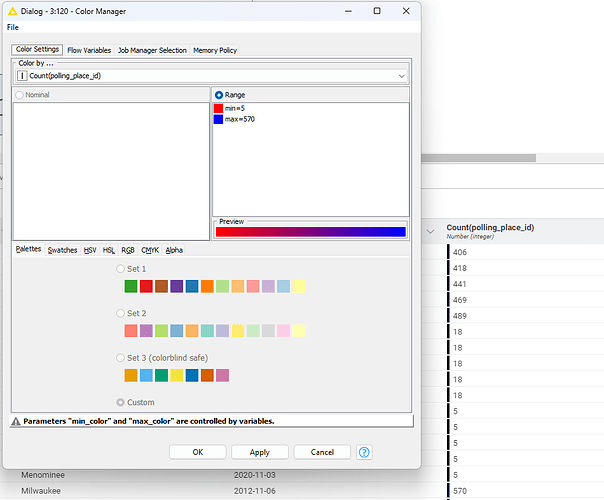The height and width of the screenshot is (500, 604).
Task: Click the cell with value 570
Action: coord(460,491)
